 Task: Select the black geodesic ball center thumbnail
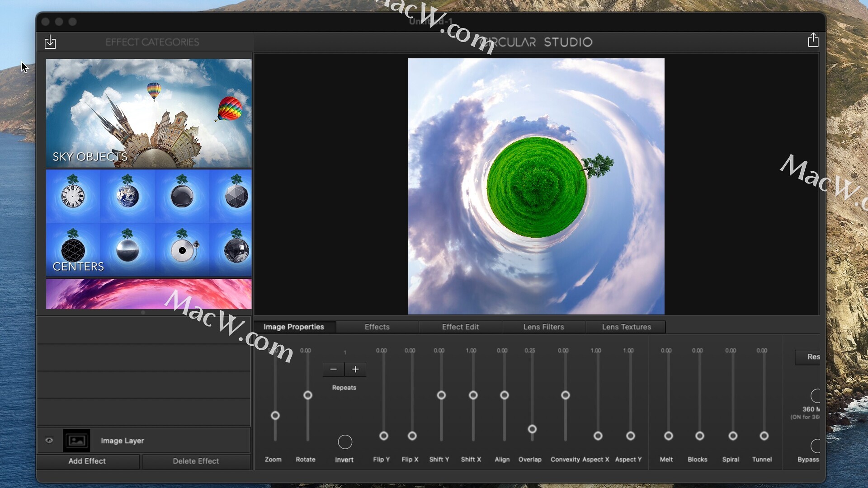(x=73, y=250)
